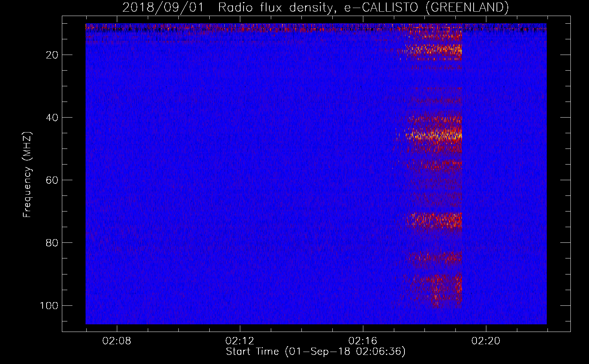
Task: Click the 'Frequency (MHZ)' y-axis label
Action: (27, 175)
